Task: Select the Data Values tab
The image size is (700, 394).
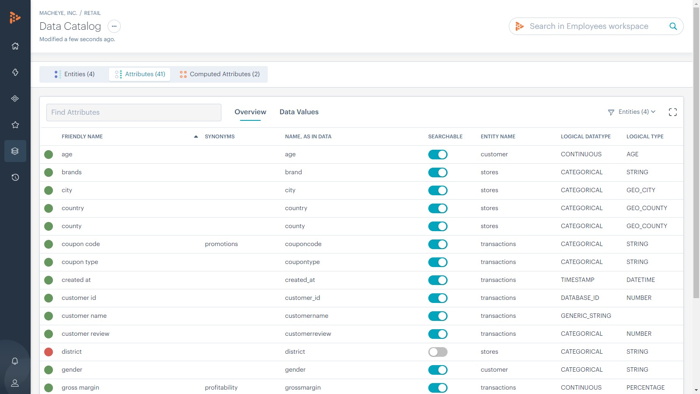Action: point(299,112)
